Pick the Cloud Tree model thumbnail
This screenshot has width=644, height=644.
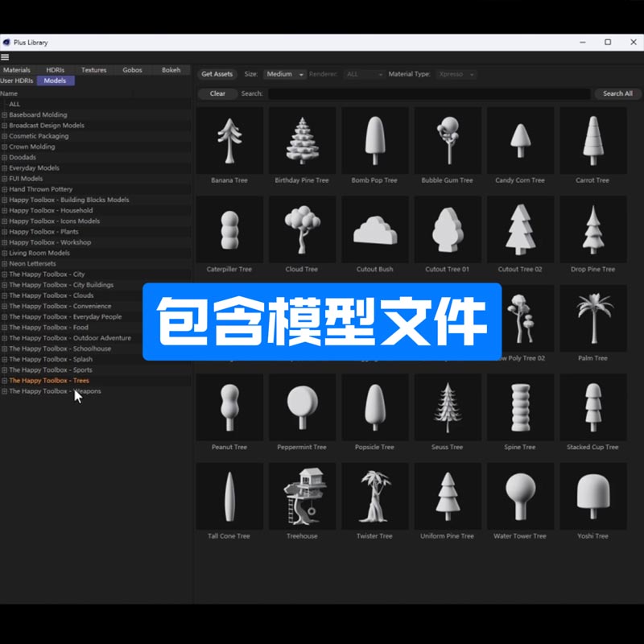302,229
